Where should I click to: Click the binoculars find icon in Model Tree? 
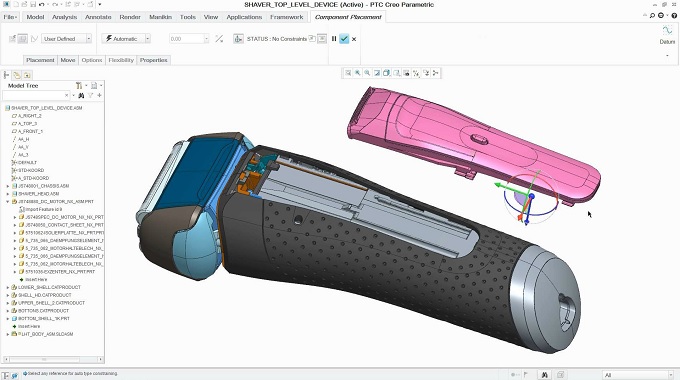pos(81,95)
